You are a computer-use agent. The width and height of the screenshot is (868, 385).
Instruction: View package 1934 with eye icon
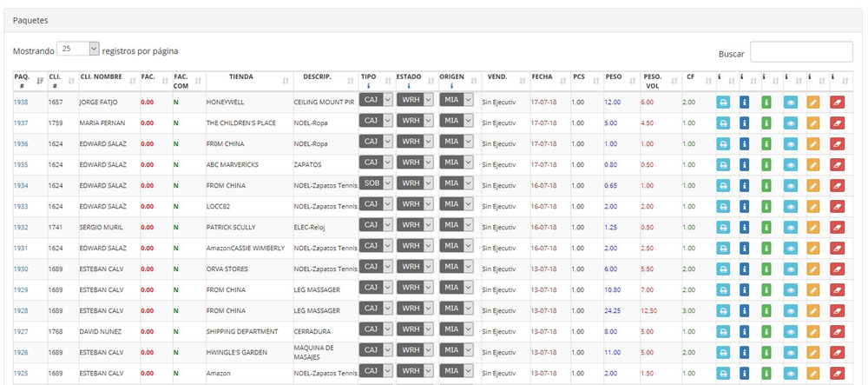click(x=791, y=186)
